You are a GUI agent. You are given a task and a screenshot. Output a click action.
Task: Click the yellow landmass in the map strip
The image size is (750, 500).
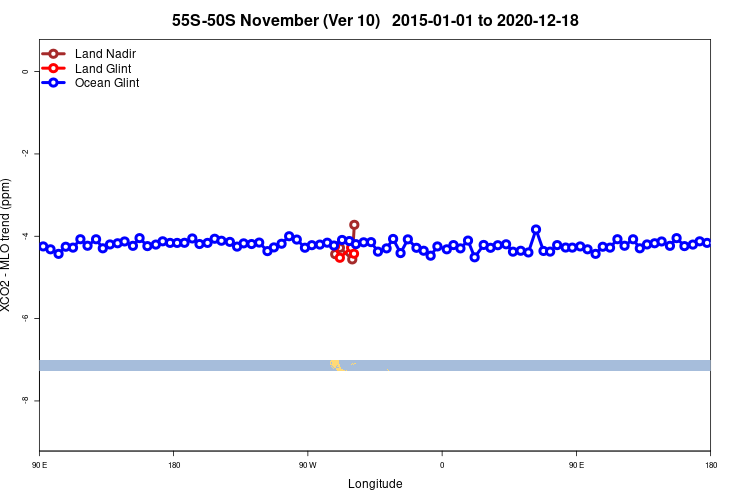(x=337, y=366)
